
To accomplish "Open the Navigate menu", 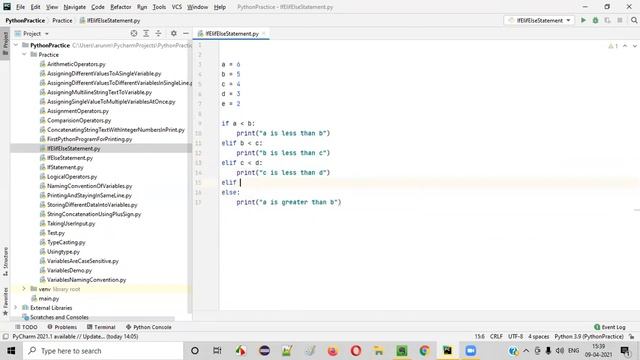I will (75, 7).
